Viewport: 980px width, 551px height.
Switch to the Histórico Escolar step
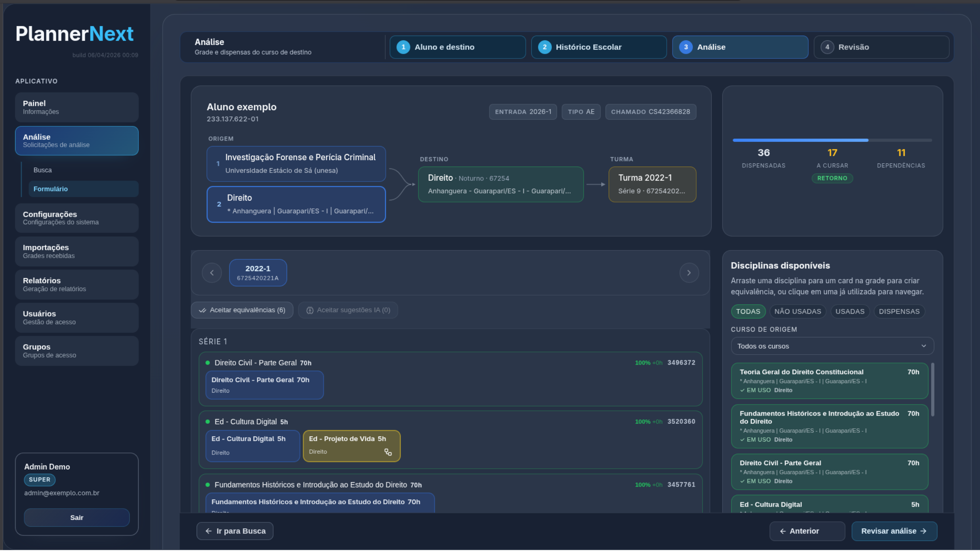coord(598,47)
